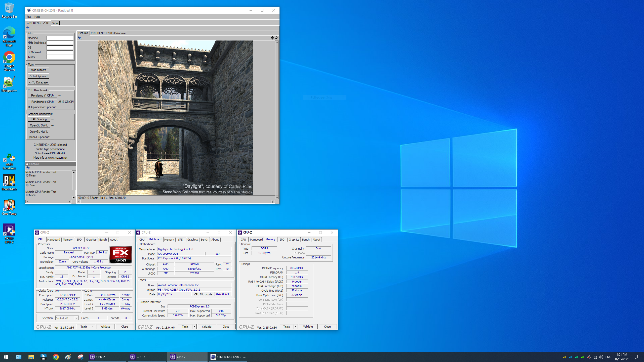Click the CINEBENCH 2003 taskbar button
The height and width of the screenshot is (362, 644).
coord(228,357)
